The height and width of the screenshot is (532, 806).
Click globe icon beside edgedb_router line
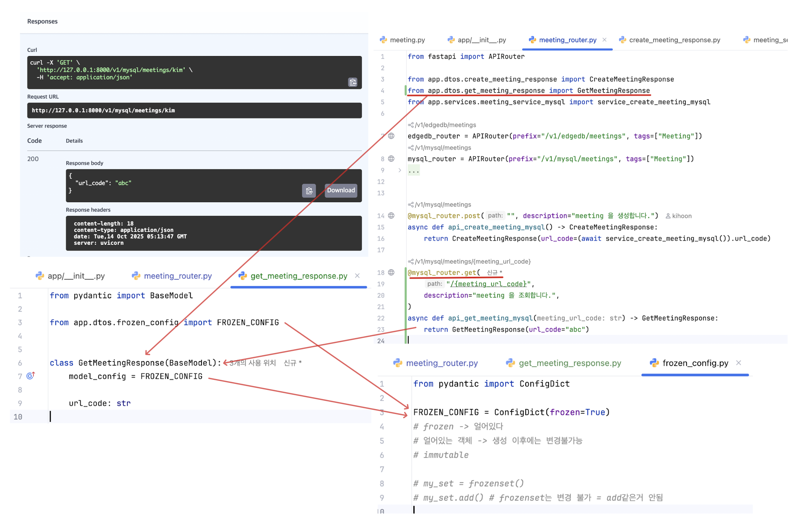pyautogui.click(x=391, y=136)
